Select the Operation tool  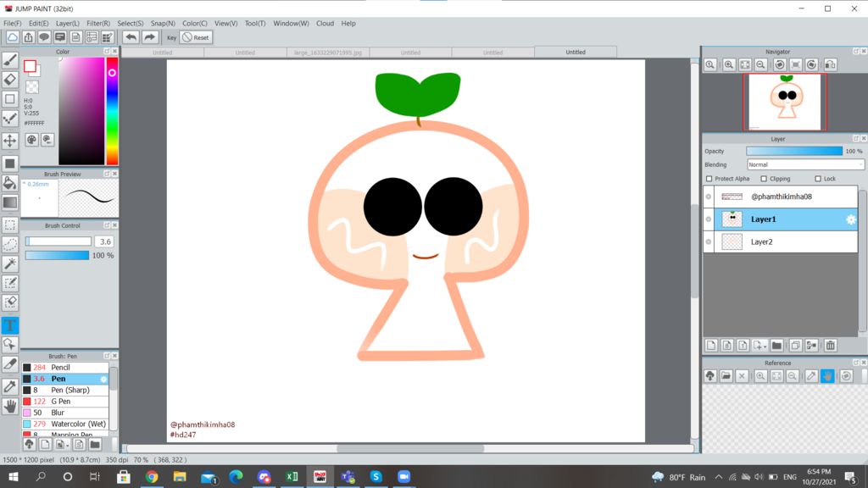[10, 345]
